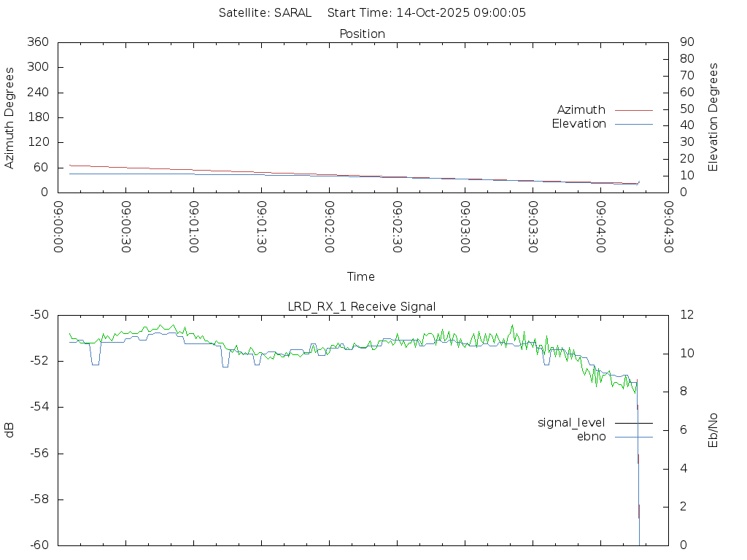The image size is (747, 560).
Task: Click the ebno legend label
Action: (x=591, y=437)
